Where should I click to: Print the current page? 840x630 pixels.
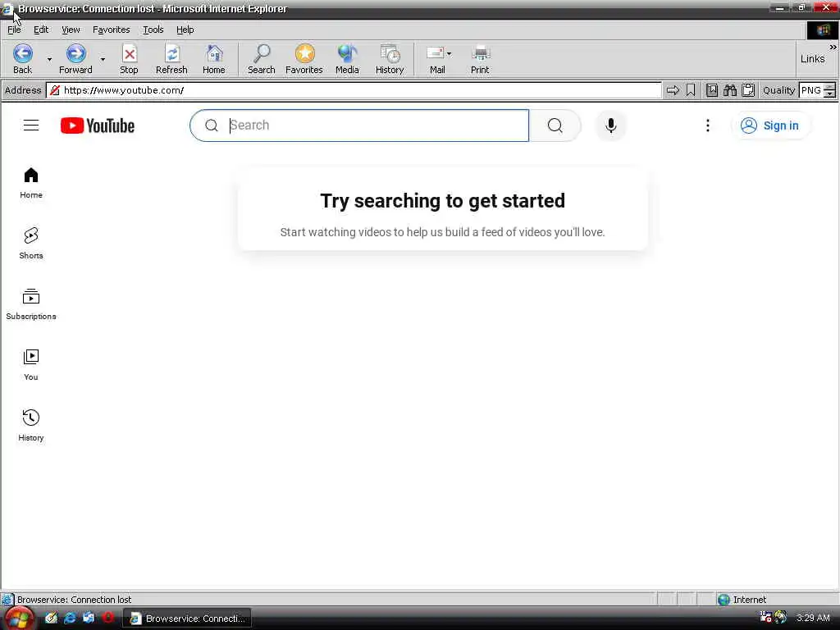click(x=480, y=59)
